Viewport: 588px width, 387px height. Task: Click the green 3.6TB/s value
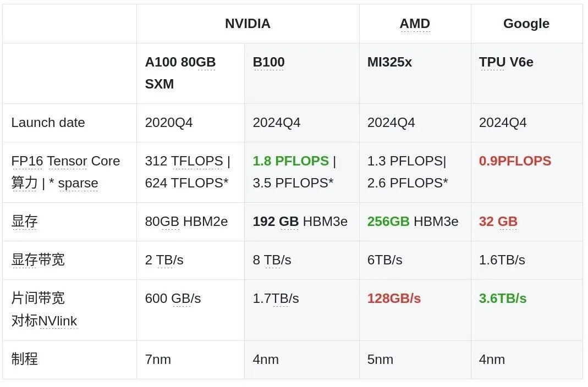(503, 298)
